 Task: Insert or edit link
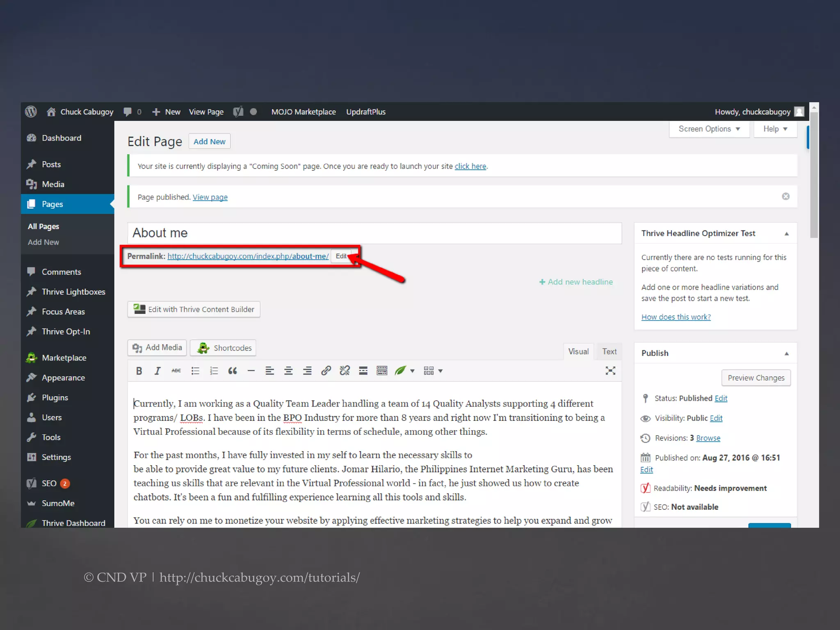click(x=326, y=371)
